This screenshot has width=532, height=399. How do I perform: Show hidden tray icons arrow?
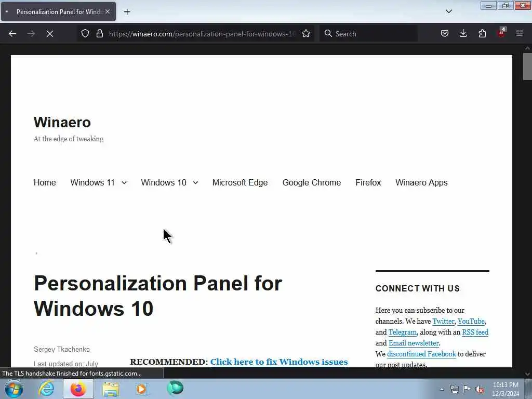(442, 389)
